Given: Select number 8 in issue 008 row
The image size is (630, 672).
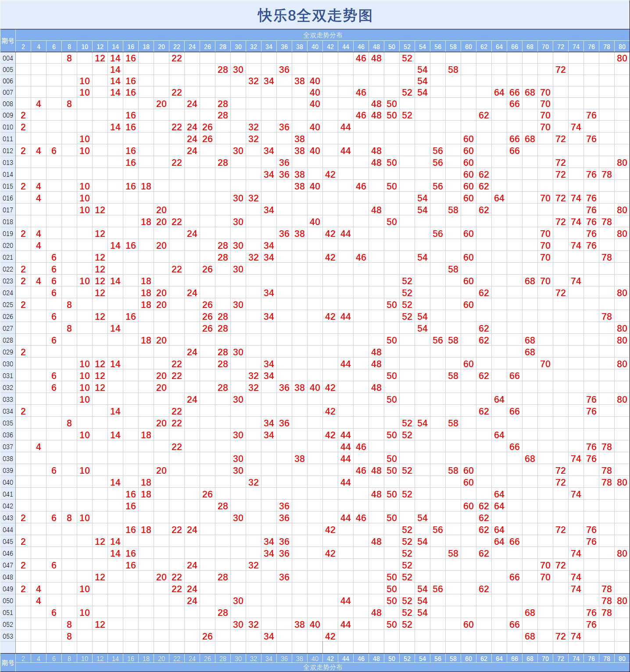Looking at the screenshot, I should click(69, 104).
